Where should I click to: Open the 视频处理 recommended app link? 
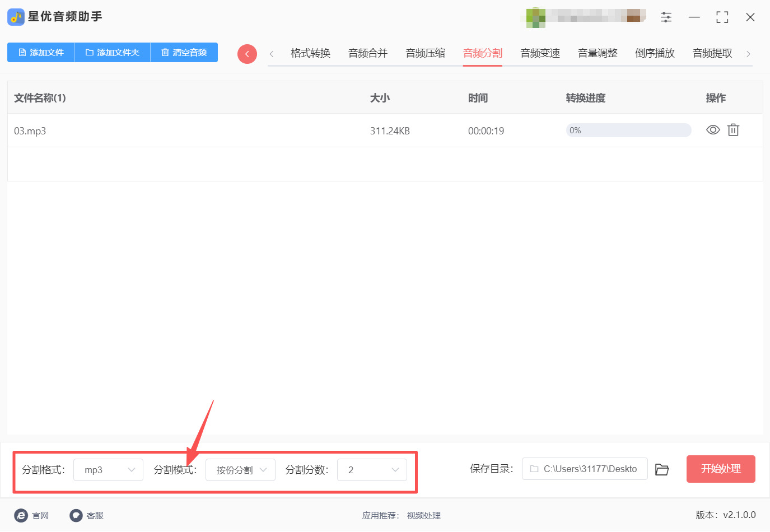(x=423, y=516)
